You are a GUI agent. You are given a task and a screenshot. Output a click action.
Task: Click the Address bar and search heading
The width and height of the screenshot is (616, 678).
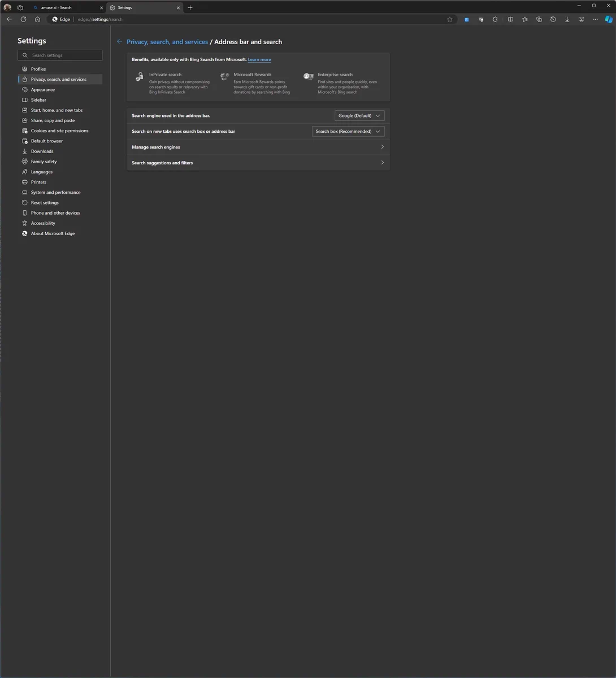pos(248,42)
